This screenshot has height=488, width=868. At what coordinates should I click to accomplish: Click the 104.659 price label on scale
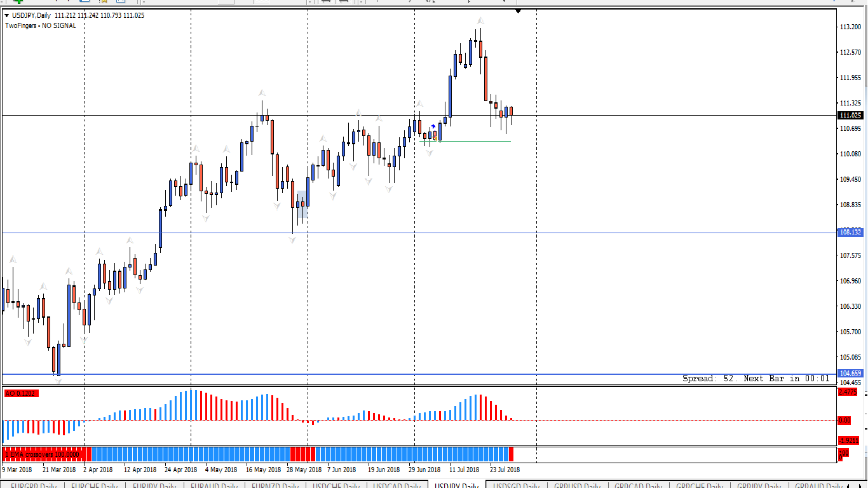(851, 374)
